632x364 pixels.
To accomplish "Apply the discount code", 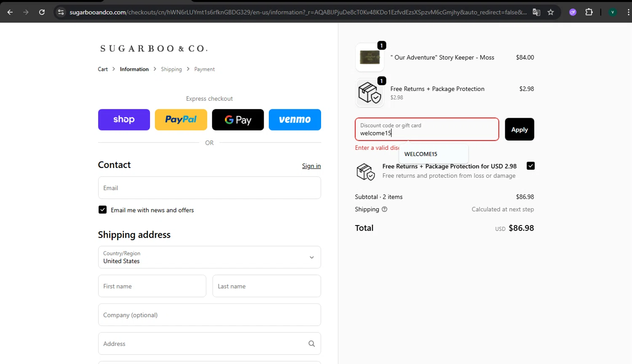I will 520,129.
